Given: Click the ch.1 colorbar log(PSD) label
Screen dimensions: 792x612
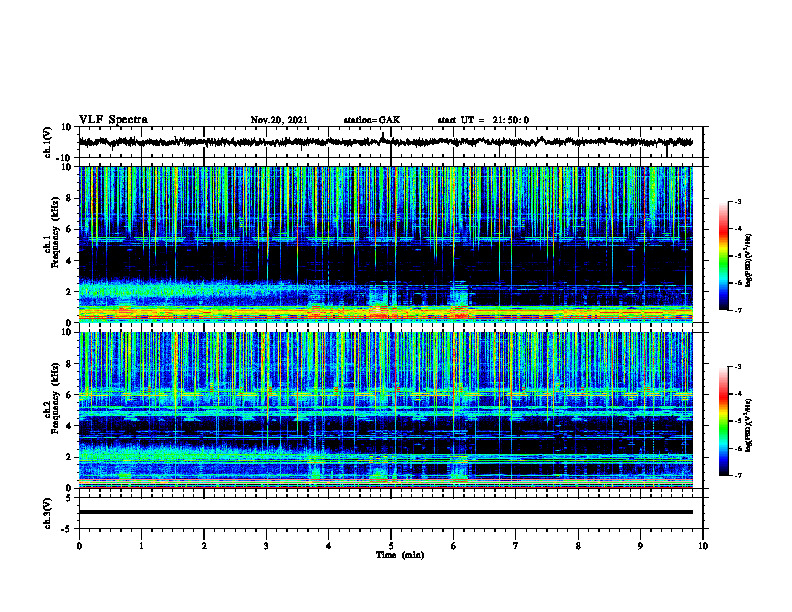Looking at the screenshot, I should [749, 260].
